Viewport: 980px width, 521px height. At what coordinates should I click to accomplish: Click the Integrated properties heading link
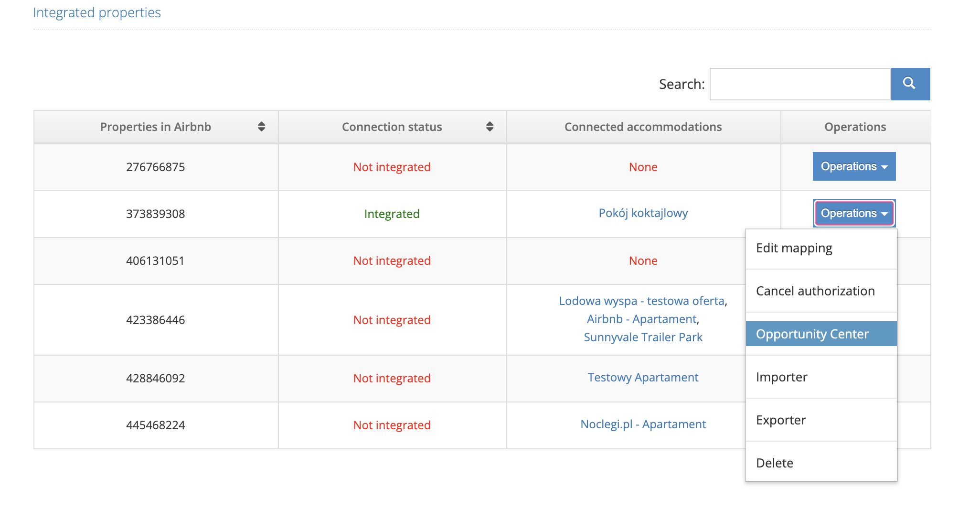(97, 12)
